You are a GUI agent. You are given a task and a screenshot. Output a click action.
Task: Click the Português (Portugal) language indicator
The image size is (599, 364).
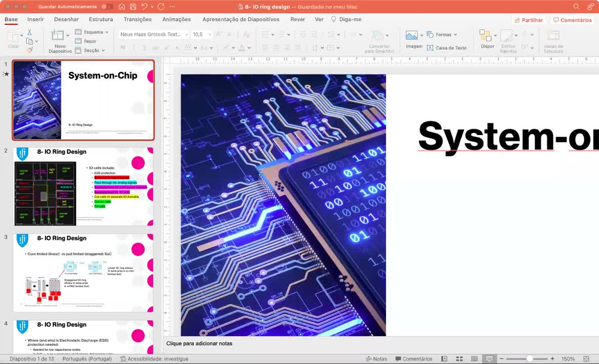[x=87, y=358]
